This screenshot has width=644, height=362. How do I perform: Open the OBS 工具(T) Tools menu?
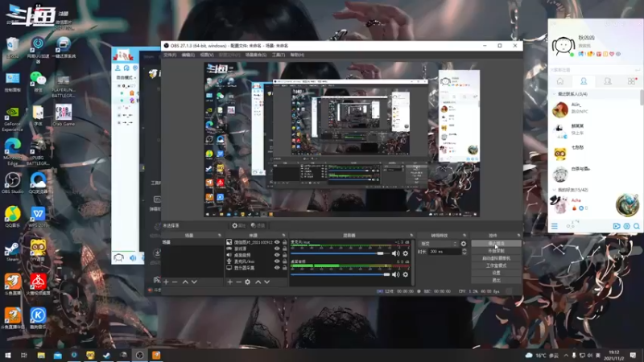[x=278, y=55]
